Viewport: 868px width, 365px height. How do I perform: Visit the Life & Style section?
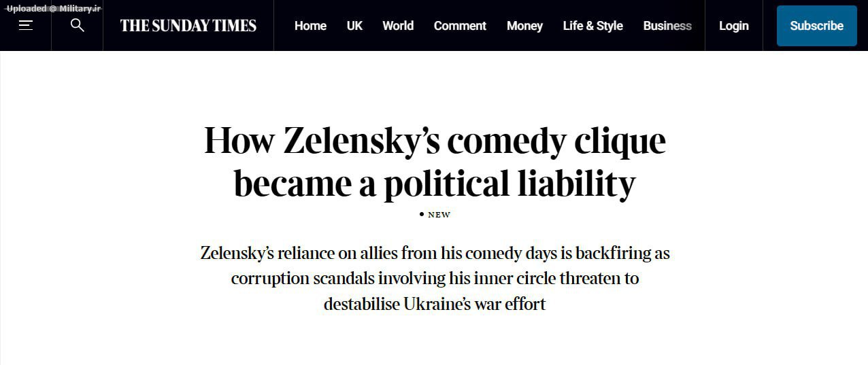coord(592,26)
